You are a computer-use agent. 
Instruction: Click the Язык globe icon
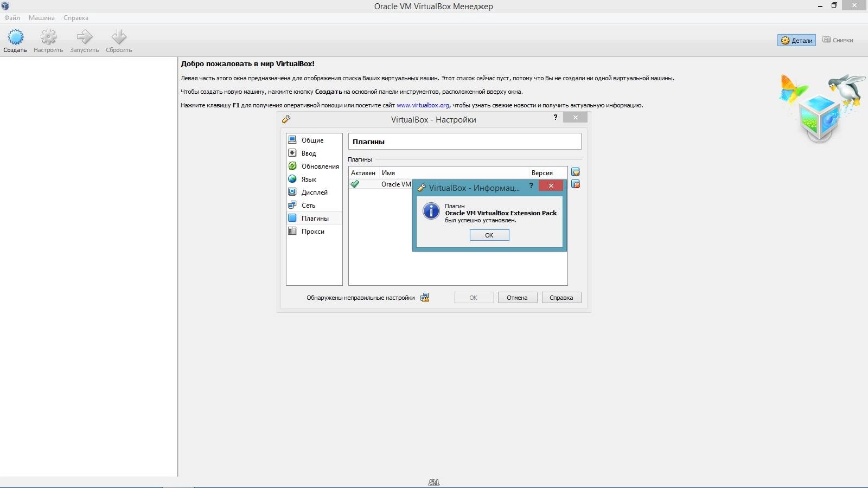(x=292, y=178)
